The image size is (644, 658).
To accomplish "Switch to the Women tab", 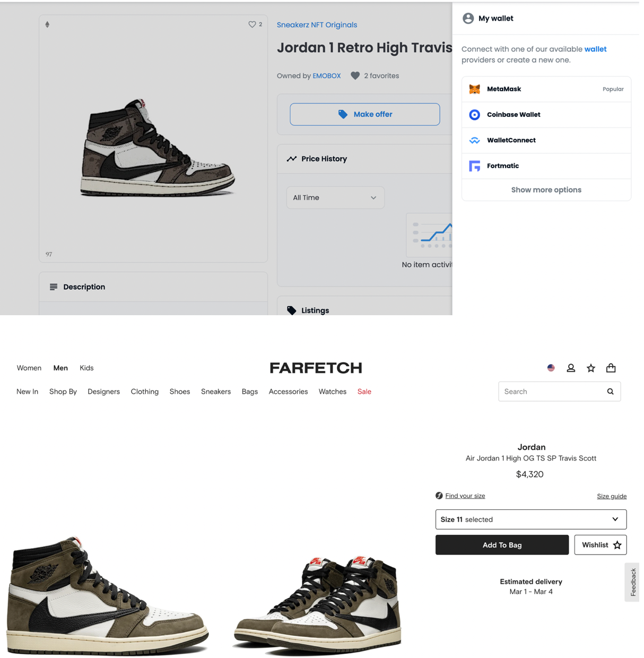I will 29,368.
